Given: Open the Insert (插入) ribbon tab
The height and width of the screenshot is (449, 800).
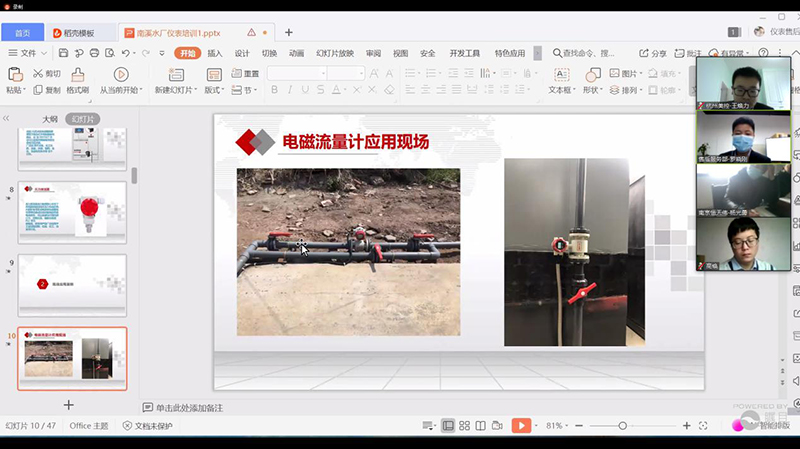Looking at the screenshot, I should point(215,53).
